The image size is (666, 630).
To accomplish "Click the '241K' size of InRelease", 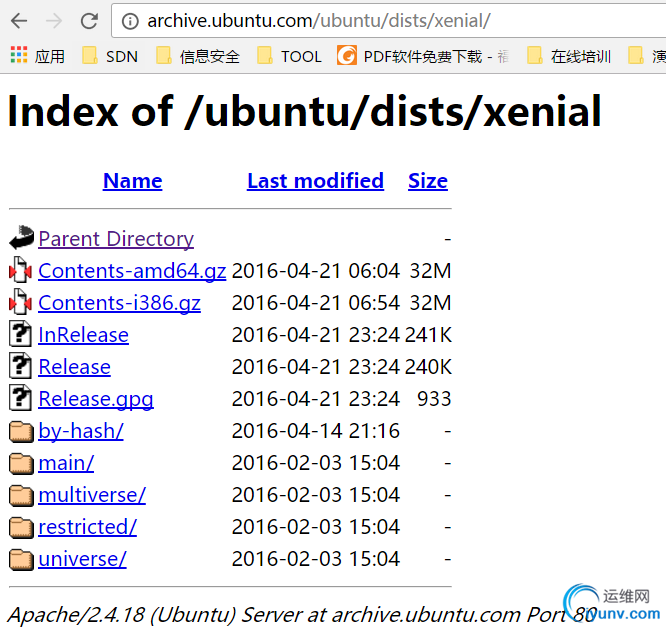I will click(428, 335).
